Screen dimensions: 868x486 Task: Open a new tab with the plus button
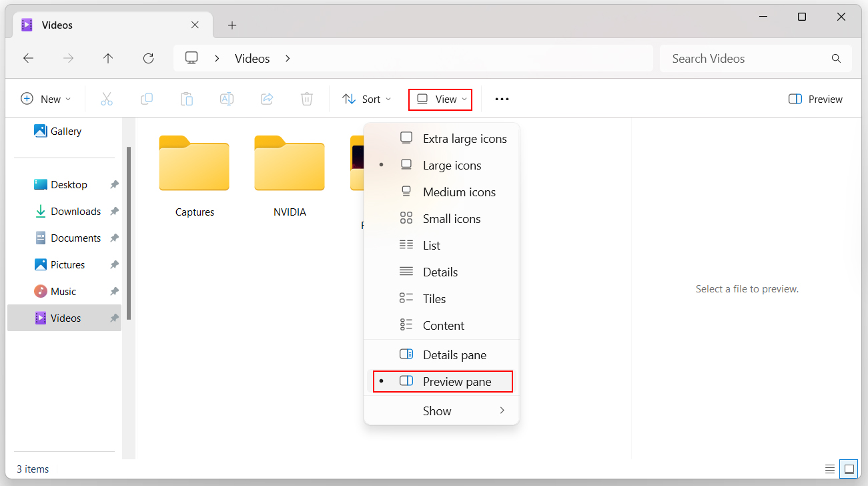(x=232, y=25)
